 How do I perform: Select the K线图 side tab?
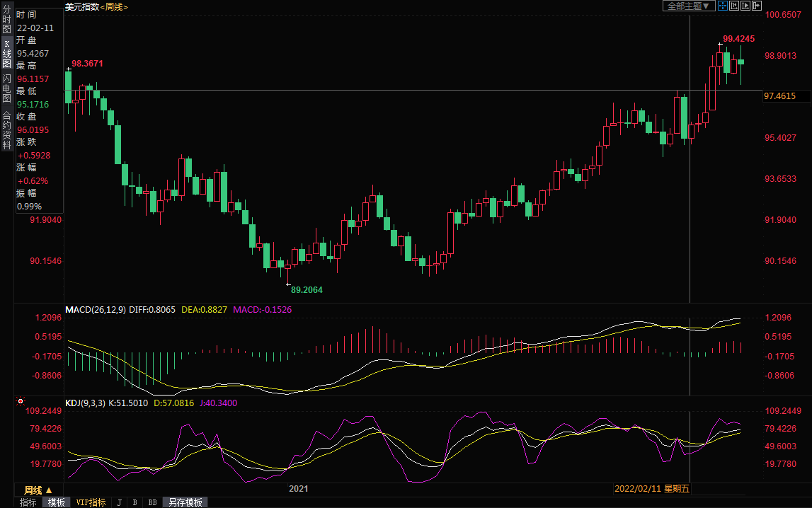point(6,54)
